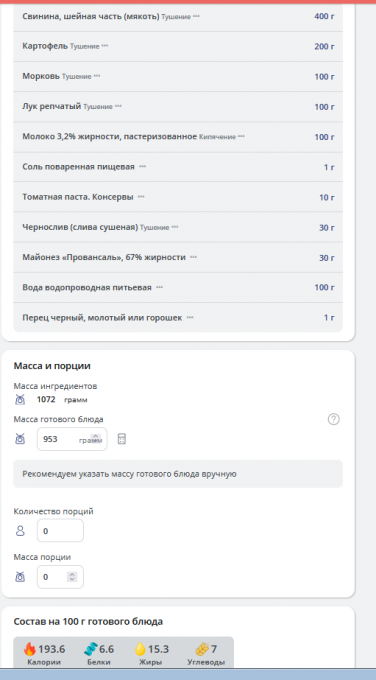This screenshot has width=376, height=680.
Task: Click the scale icon by Масса порции
Action: tap(20, 577)
